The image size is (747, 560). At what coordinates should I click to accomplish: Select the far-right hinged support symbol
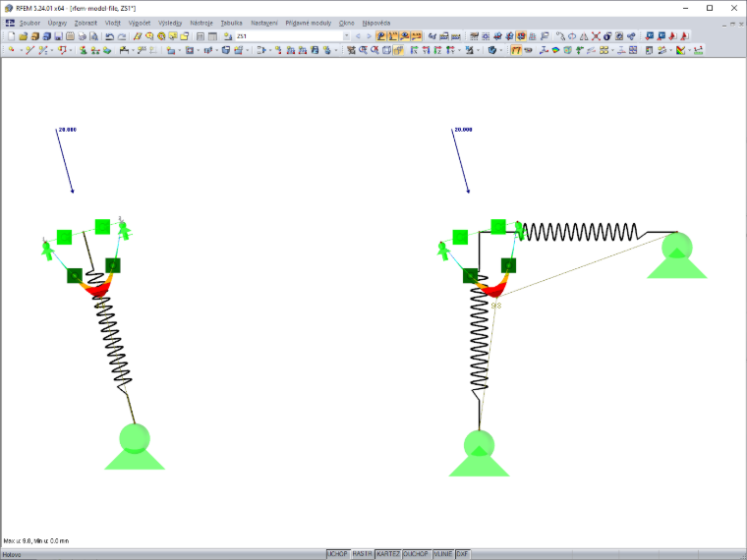[x=677, y=255]
